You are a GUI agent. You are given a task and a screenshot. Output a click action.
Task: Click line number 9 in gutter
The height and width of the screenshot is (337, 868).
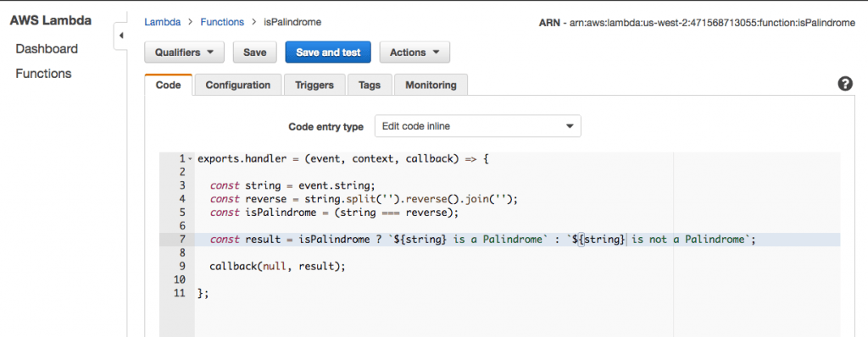(x=183, y=266)
